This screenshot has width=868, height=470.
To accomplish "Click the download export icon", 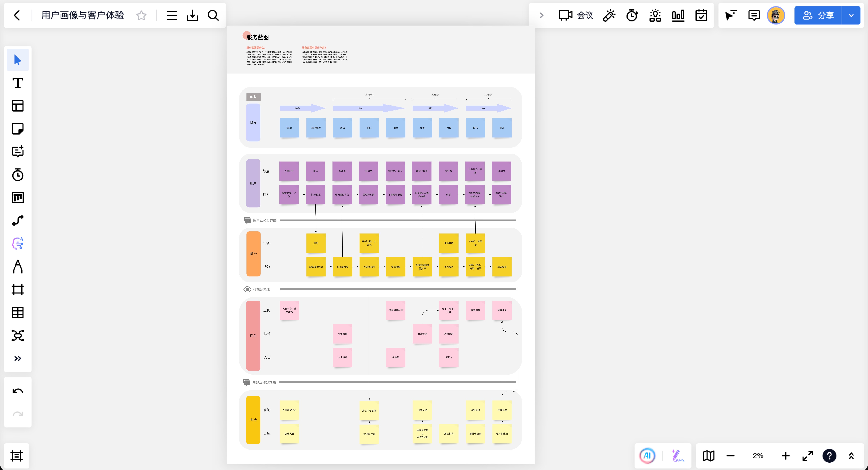I will tap(192, 15).
